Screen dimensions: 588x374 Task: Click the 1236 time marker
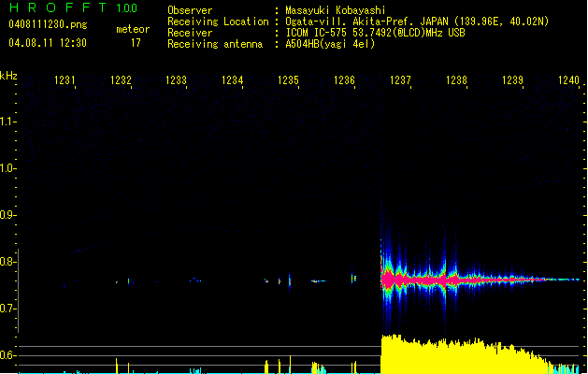click(x=344, y=80)
